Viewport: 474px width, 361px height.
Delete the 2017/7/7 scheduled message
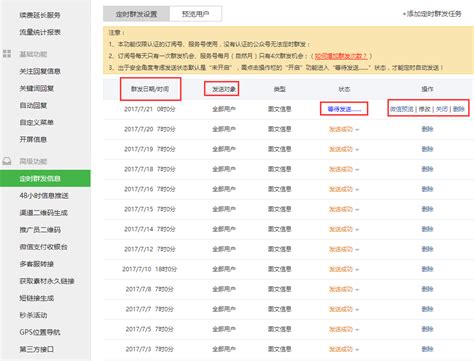[x=427, y=309]
